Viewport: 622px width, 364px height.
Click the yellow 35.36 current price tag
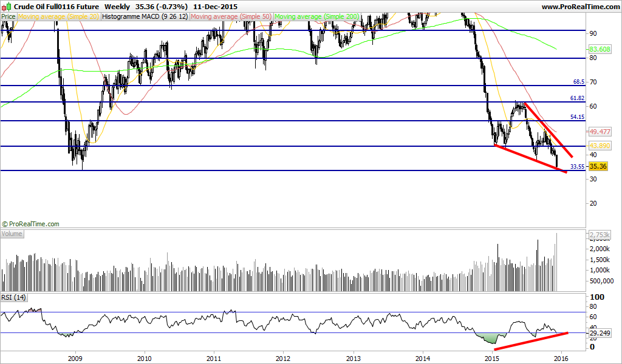click(598, 166)
